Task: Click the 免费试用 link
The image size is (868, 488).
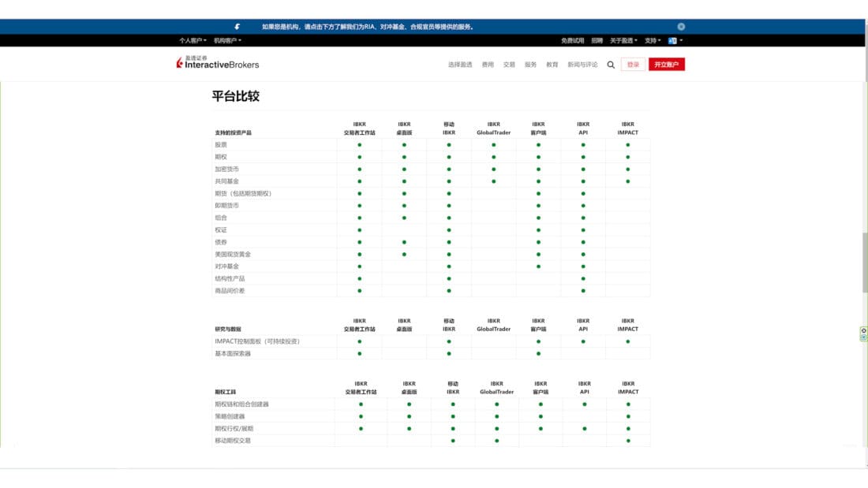Action: (572, 40)
